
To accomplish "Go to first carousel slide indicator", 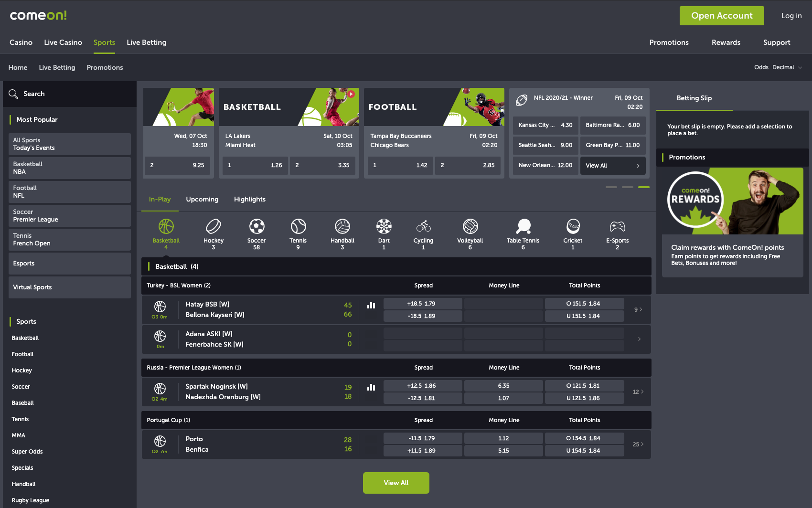I will pos(611,187).
